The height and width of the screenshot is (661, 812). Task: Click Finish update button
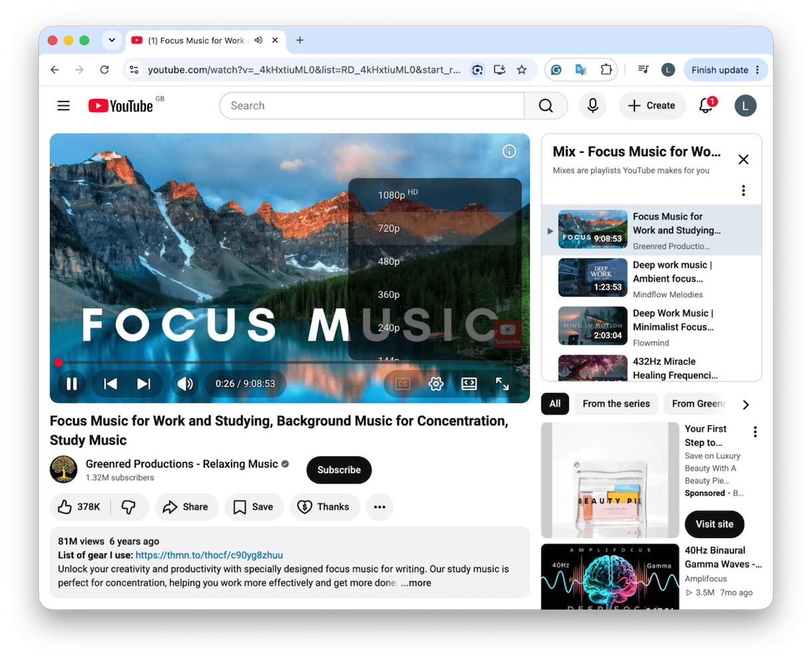click(x=725, y=69)
